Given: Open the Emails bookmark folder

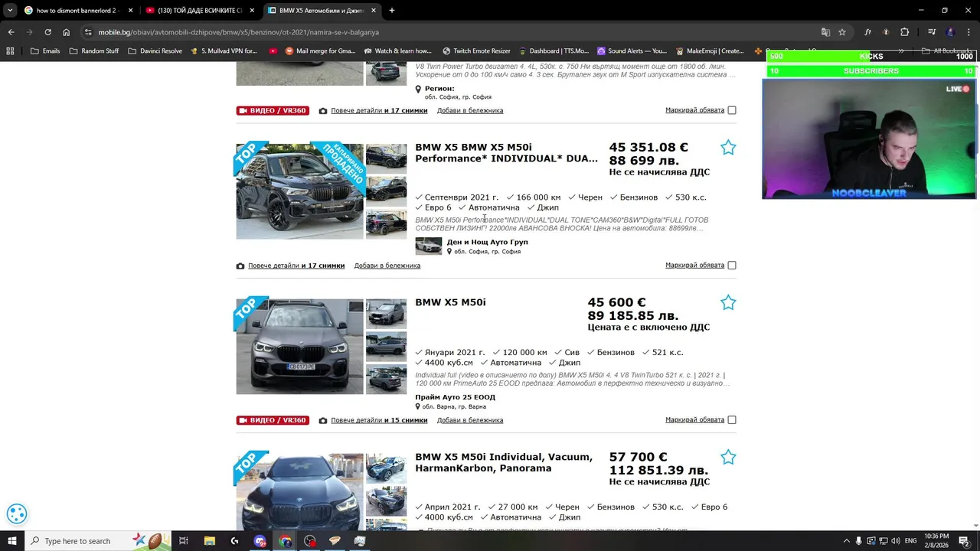Looking at the screenshot, I should pos(45,51).
